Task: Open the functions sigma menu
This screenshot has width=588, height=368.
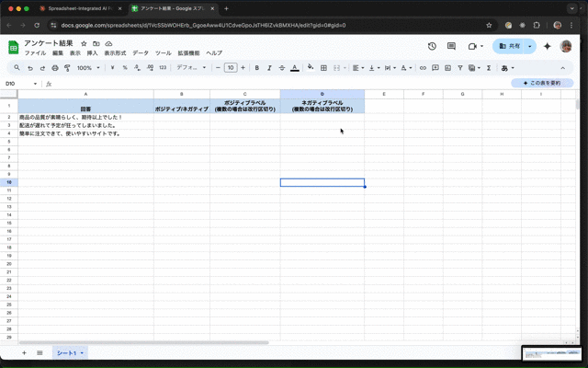Action: coord(489,68)
